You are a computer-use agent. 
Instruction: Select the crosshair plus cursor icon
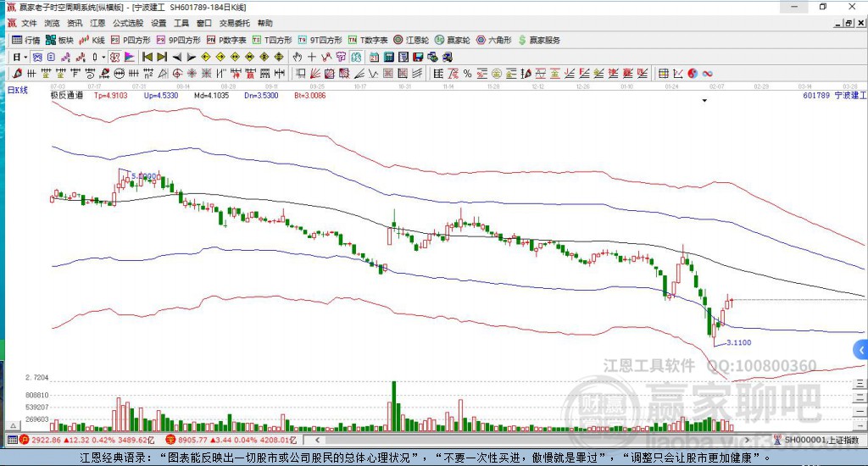pyautogui.click(x=312, y=57)
